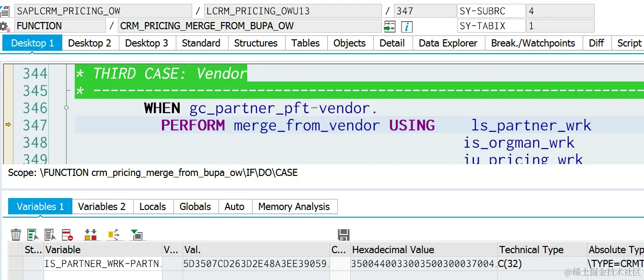Click the SY-SUBRC label
The image size is (644, 280).
pyautogui.click(x=491, y=11)
